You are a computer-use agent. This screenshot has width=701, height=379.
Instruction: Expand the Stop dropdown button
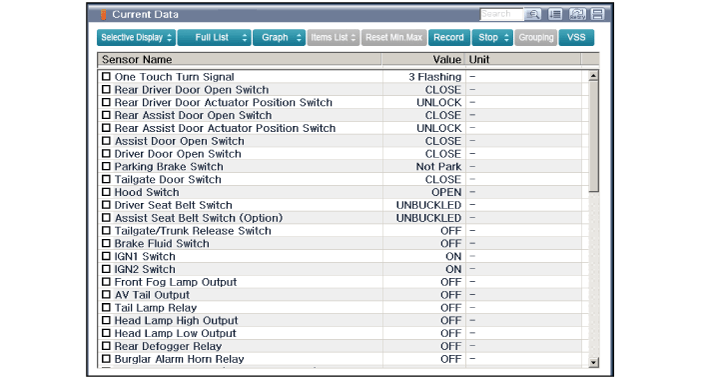click(492, 38)
